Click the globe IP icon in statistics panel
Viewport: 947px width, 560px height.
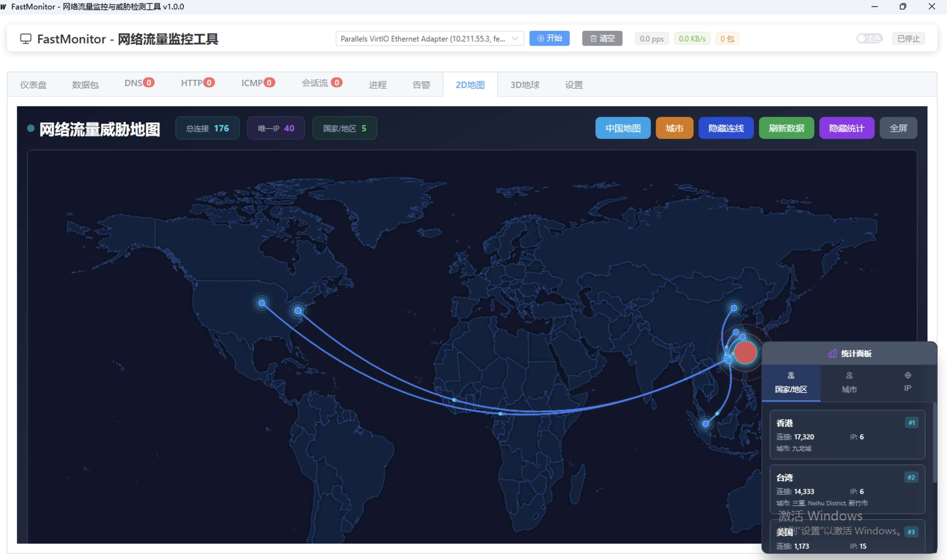click(x=908, y=376)
